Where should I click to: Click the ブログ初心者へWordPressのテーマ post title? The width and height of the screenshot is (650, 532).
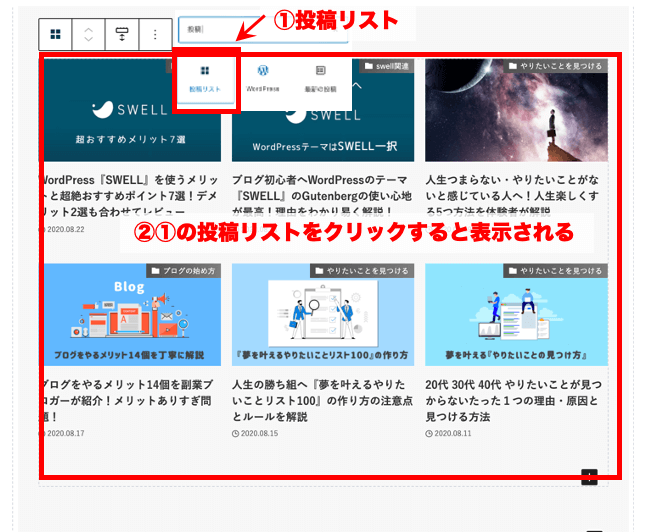tap(322, 196)
